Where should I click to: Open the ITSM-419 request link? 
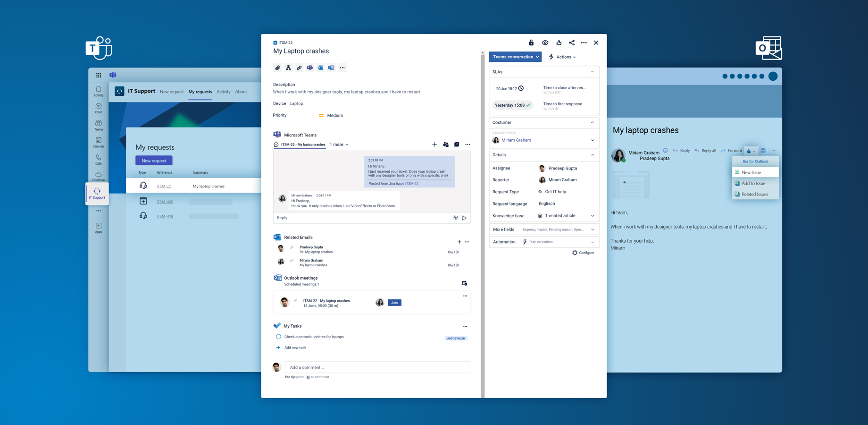coord(165,216)
